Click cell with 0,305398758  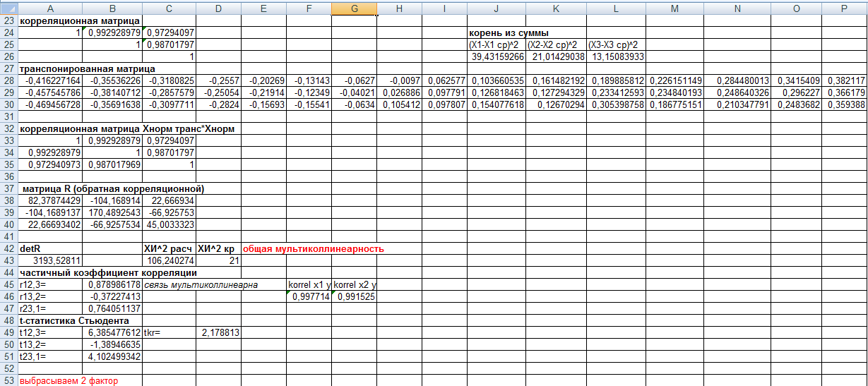616,105
